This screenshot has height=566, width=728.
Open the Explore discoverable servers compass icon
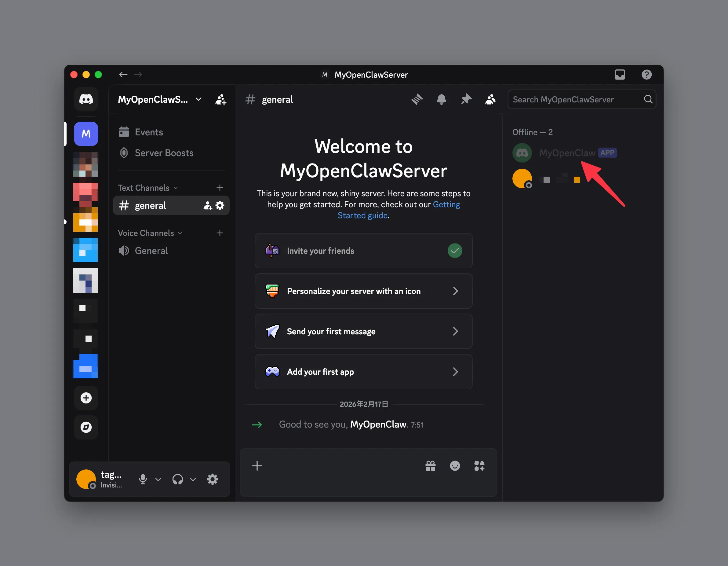coord(86,427)
